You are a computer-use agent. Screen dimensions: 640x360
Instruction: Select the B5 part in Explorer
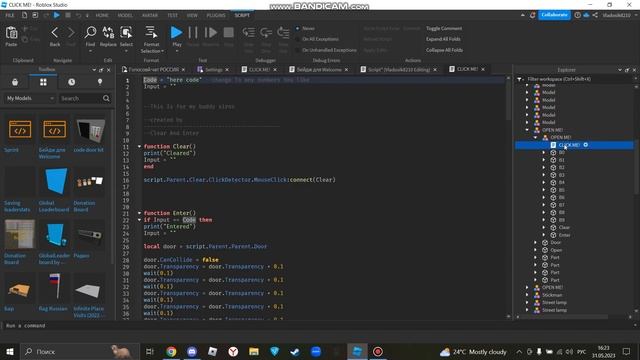pyautogui.click(x=562, y=190)
